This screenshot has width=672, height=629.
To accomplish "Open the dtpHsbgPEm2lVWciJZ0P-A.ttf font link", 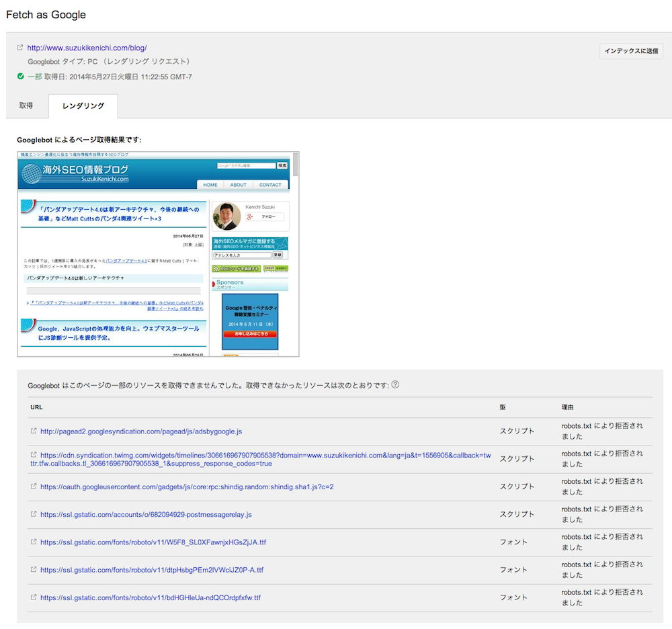I will point(152,570).
